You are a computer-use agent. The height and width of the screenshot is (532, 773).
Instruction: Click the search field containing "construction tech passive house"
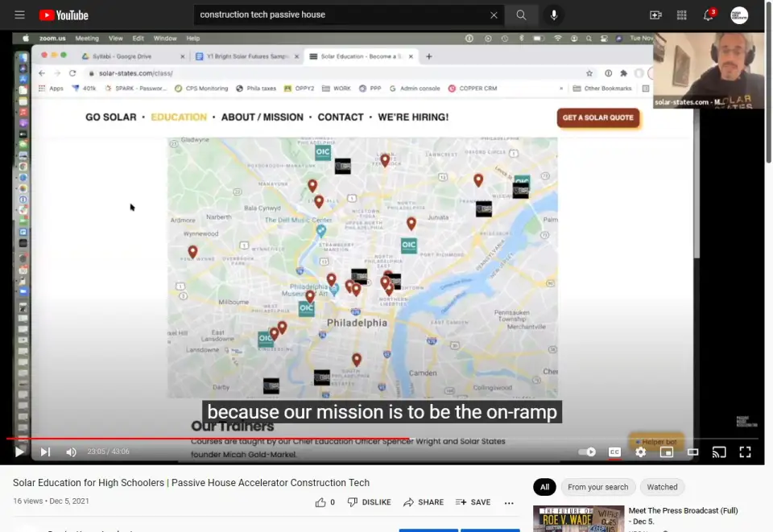tap(338, 15)
